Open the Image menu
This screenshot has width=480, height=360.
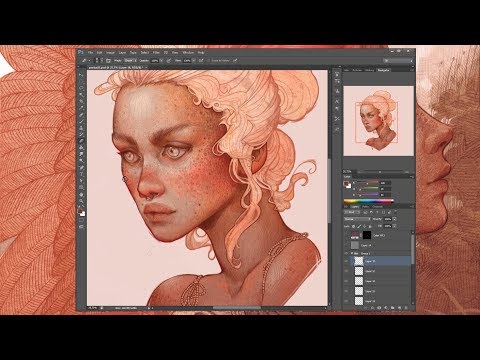110,53
